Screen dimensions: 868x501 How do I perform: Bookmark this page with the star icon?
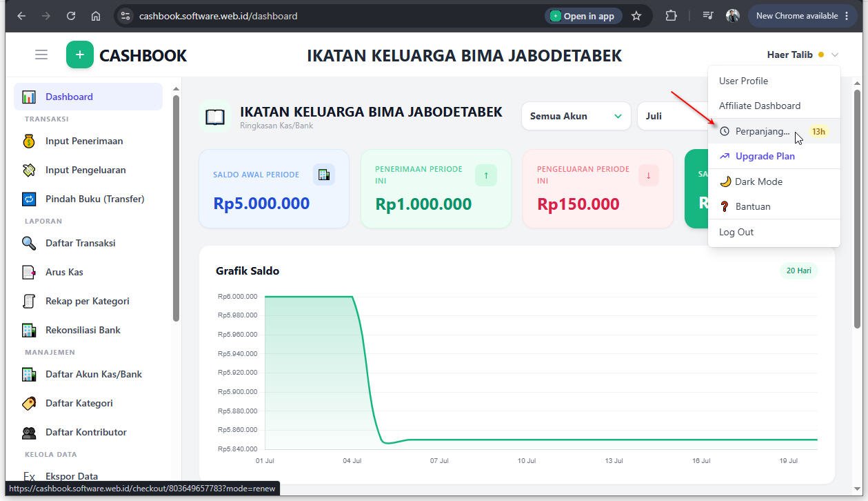click(636, 16)
